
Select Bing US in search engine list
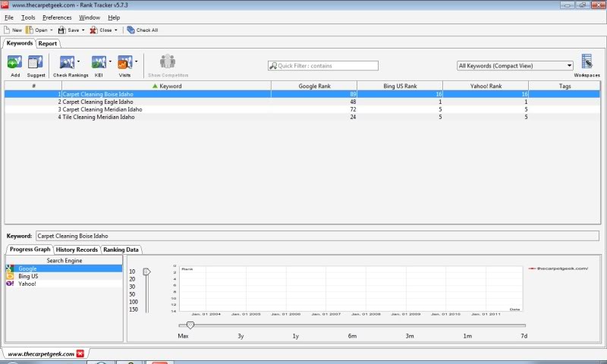pos(28,276)
